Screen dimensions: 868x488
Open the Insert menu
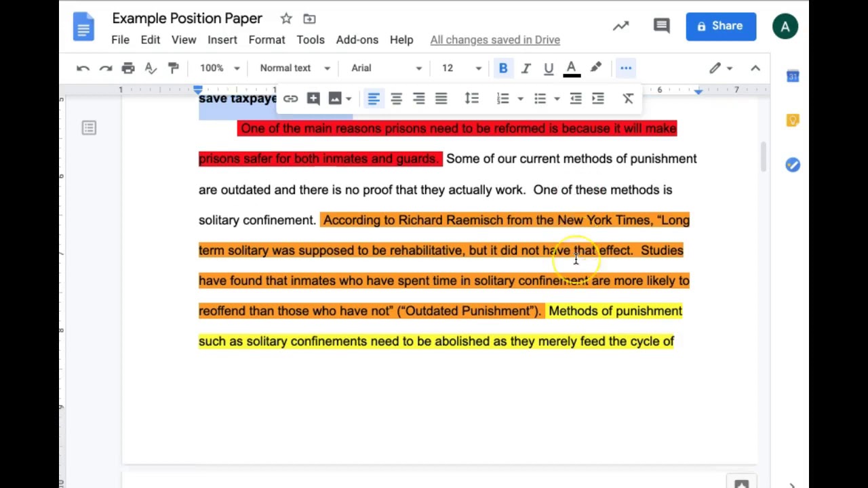222,40
